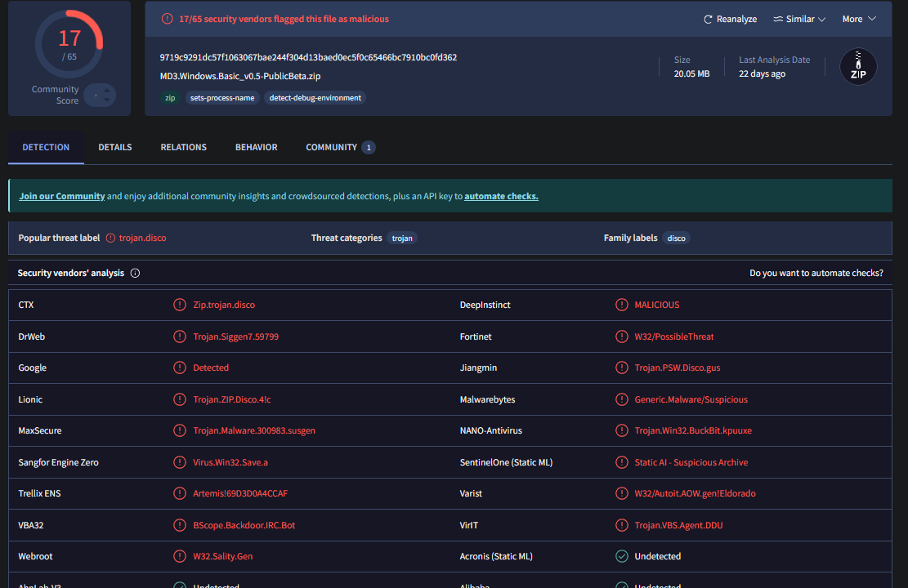The image size is (908, 588).
Task: Click the zip tag
Action: click(x=170, y=98)
